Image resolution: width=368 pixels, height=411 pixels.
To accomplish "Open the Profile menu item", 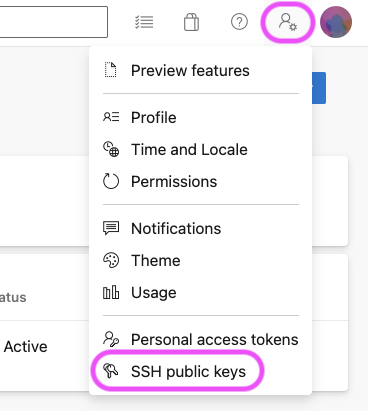I will tap(200, 117).
